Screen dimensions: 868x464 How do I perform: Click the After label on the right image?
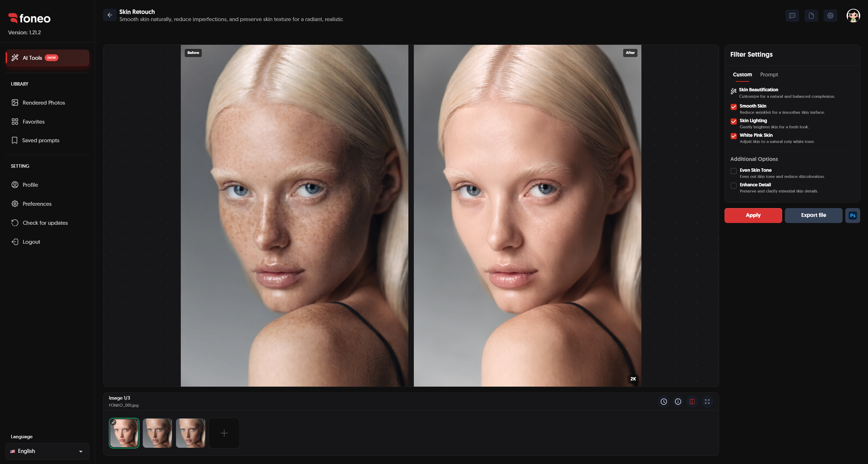pyautogui.click(x=630, y=53)
